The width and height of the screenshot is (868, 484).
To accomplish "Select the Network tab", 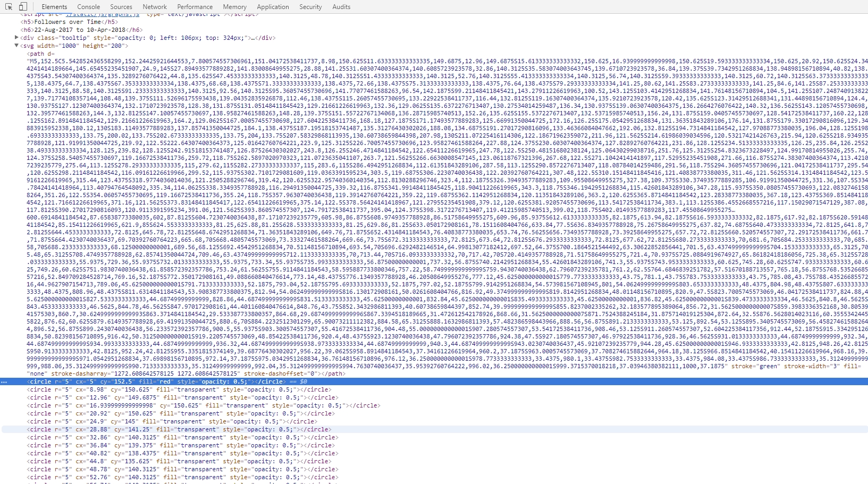I will pyautogui.click(x=155, y=7).
